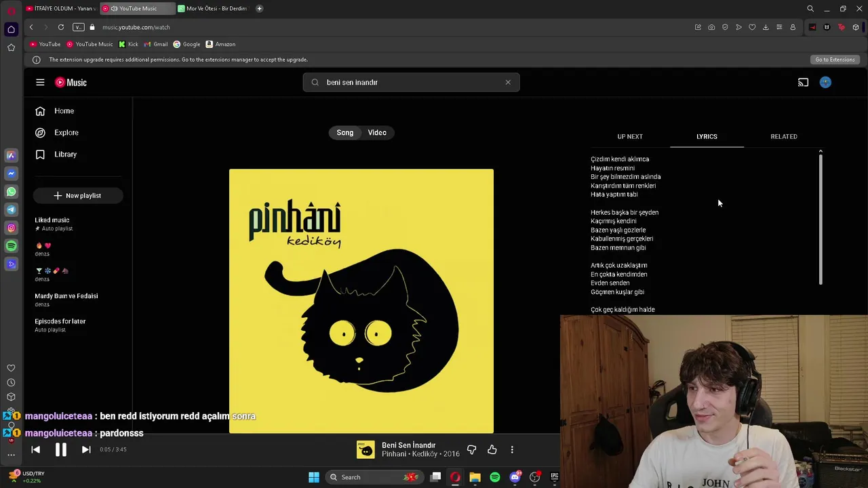868x488 pixels.
Task: Skip to the previous track
Action: pos(36,449)
